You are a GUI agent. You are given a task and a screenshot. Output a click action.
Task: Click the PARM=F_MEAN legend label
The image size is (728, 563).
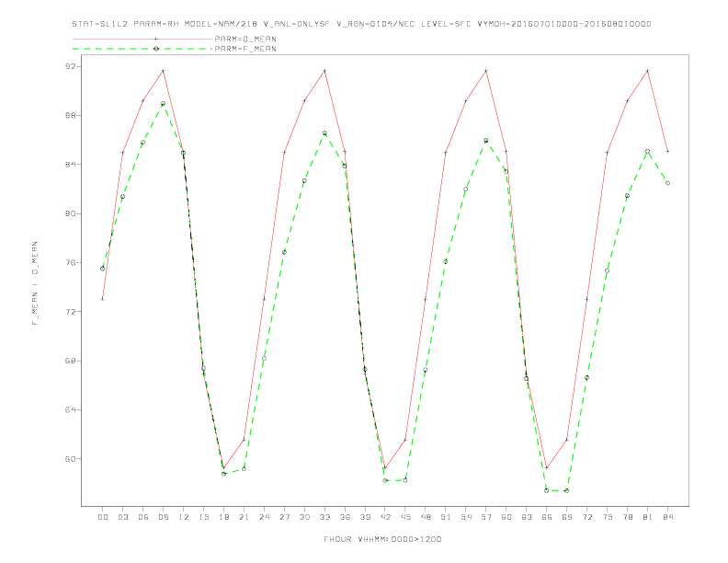(x=245, y=49)
